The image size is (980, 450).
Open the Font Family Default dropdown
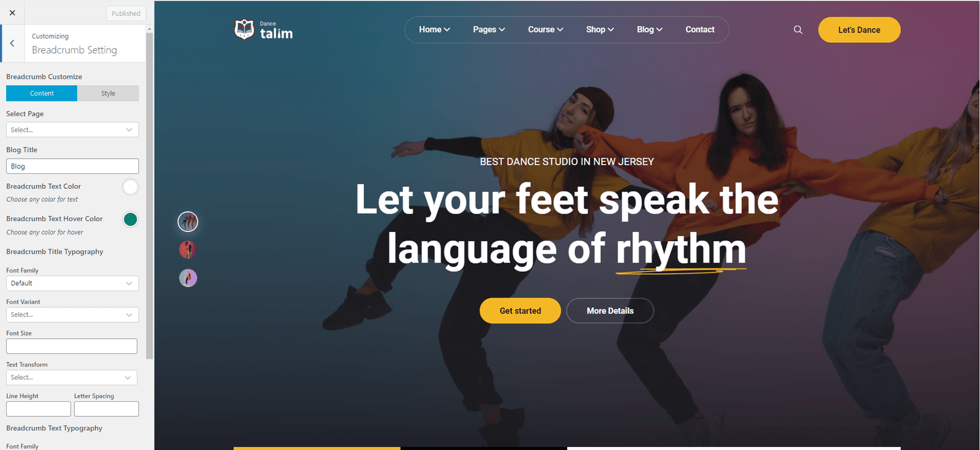pos(72,283)
